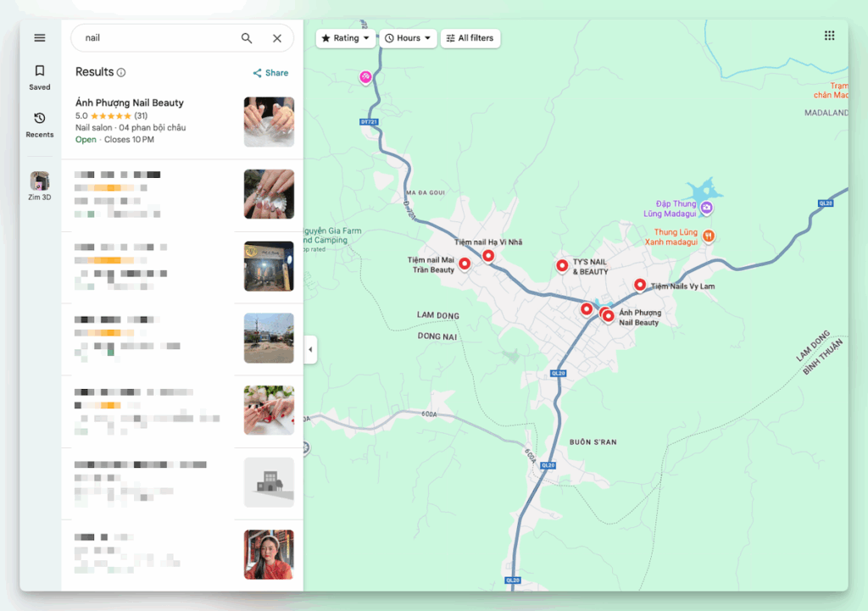The image size is (868, 611).
Task: Open Ánh Phượng Nail Beauty result
Action: 130,103
